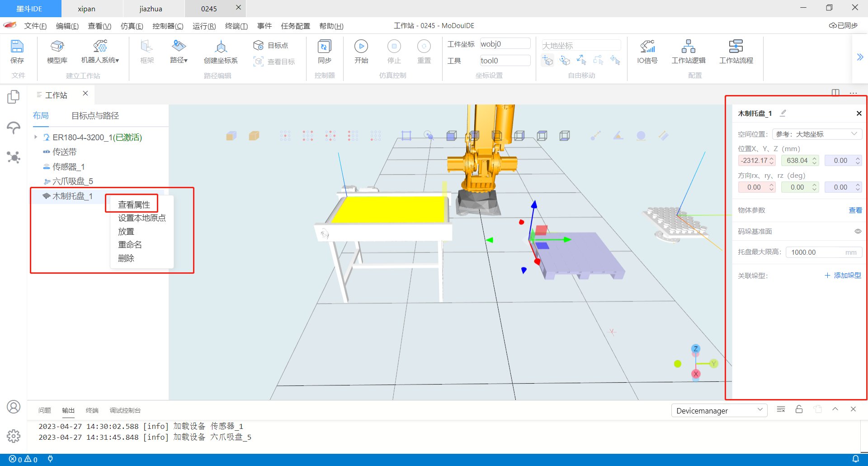Choose 查看属性 in the context menu

pyautogui.click(x=134, y=204)
